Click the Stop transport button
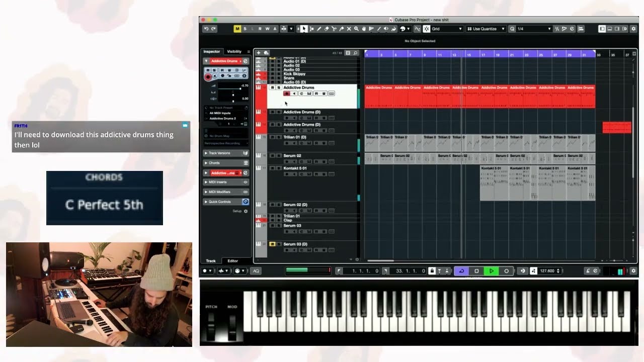The image size is (644, 362). (x=477, y=271)
